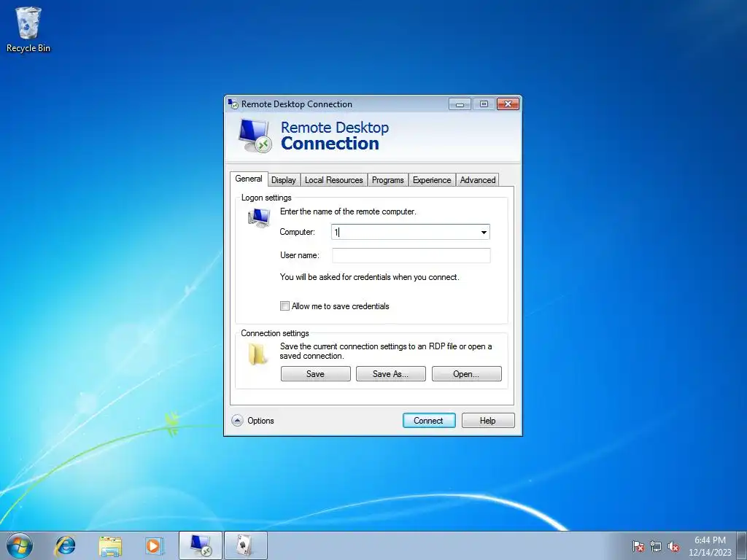Collapse the Options expander arrow
This screenshot has height=560, width=747.
pyautogui.click(x=237, y=421)
